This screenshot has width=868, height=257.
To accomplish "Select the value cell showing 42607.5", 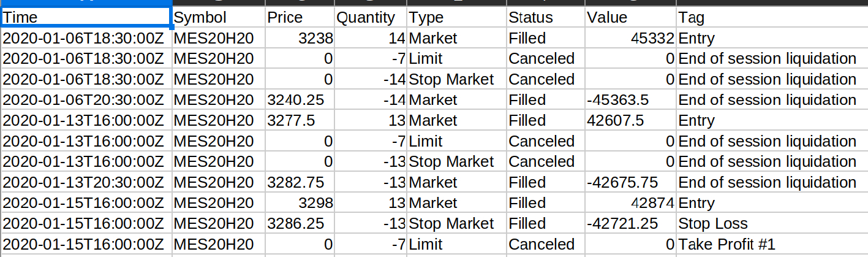I will (x=630, y=121).
